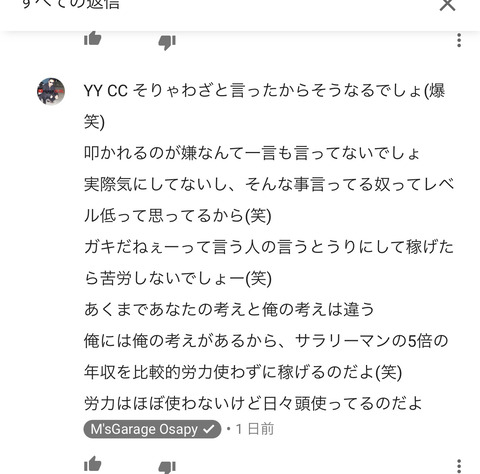The image size is (480, 474).
Task: Like the comment above the YY CC reply
Action: 93,38
